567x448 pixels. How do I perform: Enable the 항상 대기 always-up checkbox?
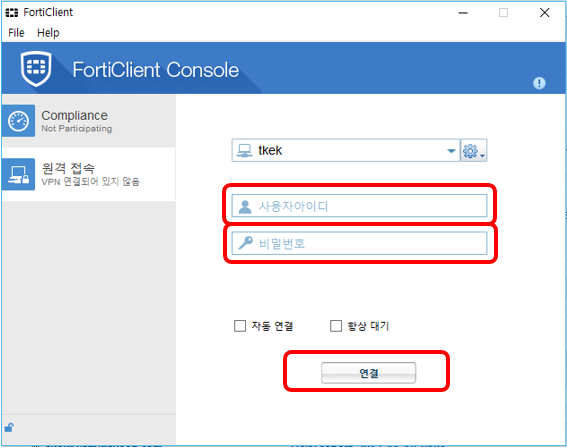336,326
